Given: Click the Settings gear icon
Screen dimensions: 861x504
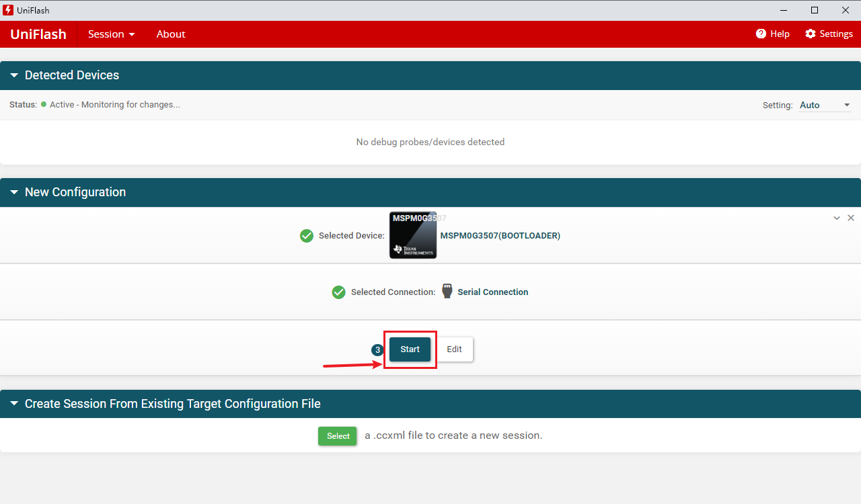Looking at the screenshot, I should (811, 34).
